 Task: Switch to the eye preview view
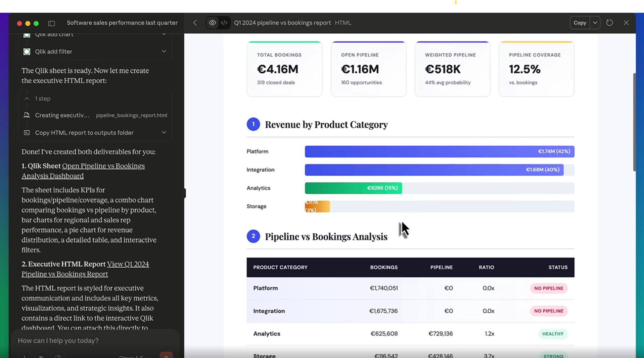click(x=213, y=23)
